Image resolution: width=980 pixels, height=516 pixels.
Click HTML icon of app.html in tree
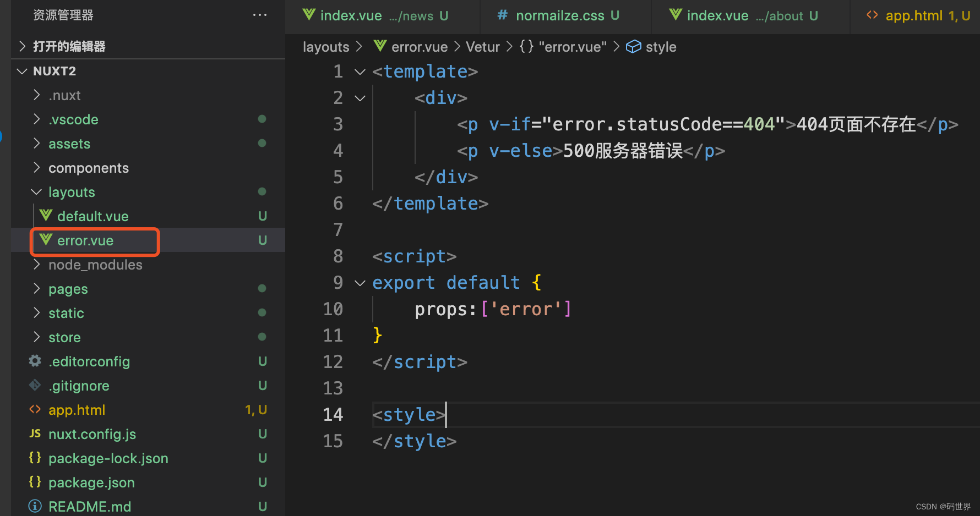35,409
